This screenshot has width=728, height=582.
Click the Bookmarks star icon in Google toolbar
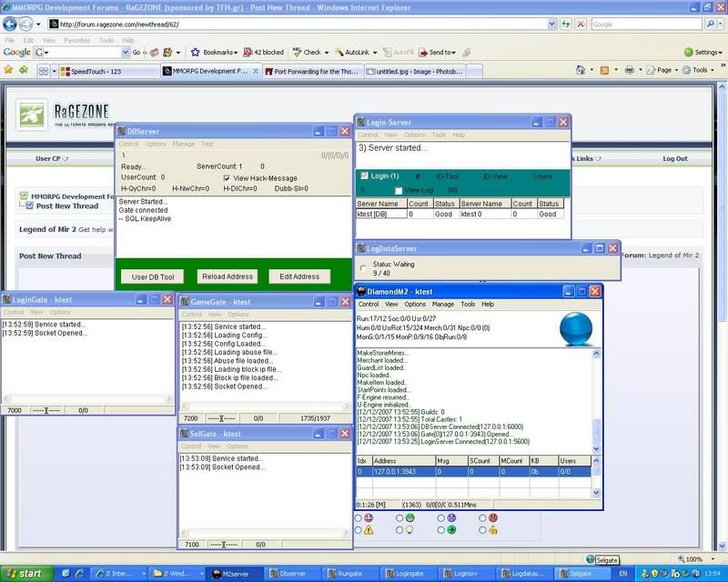196,53
